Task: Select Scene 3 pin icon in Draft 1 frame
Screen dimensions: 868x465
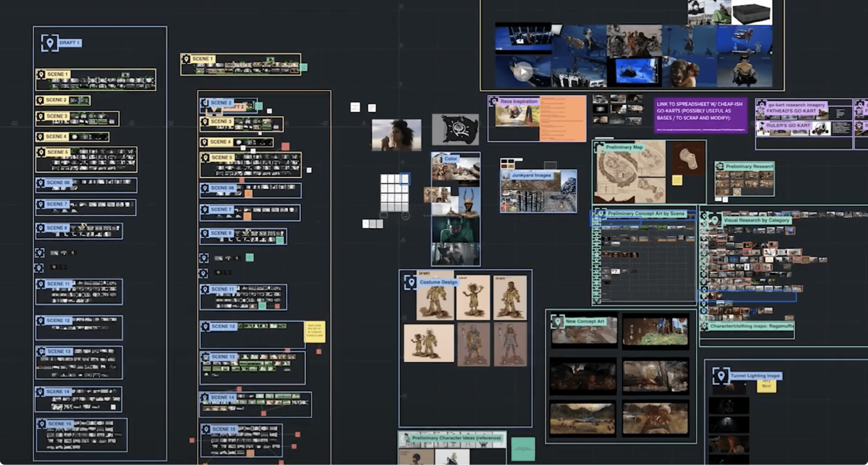Action: (x=41, y=116)
